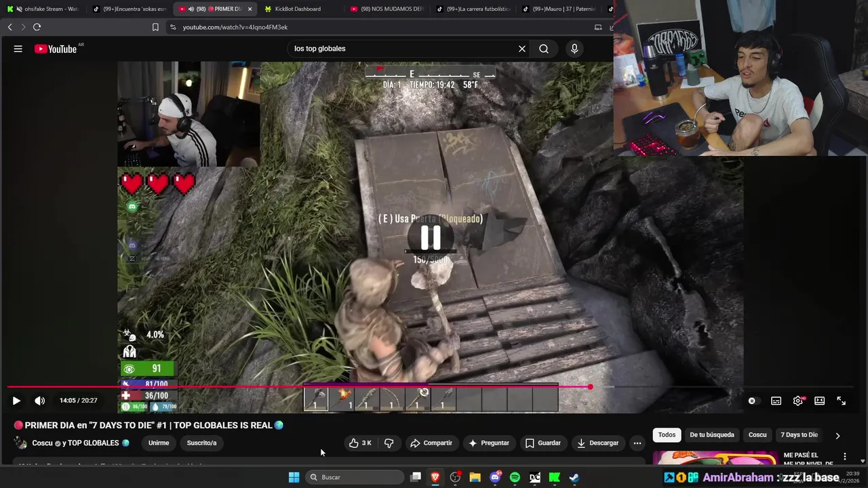This screenshot has height=488, width=868.
Task: Switch to the Encuentra 'xokas TikTok tab
Action: (129, 9)
